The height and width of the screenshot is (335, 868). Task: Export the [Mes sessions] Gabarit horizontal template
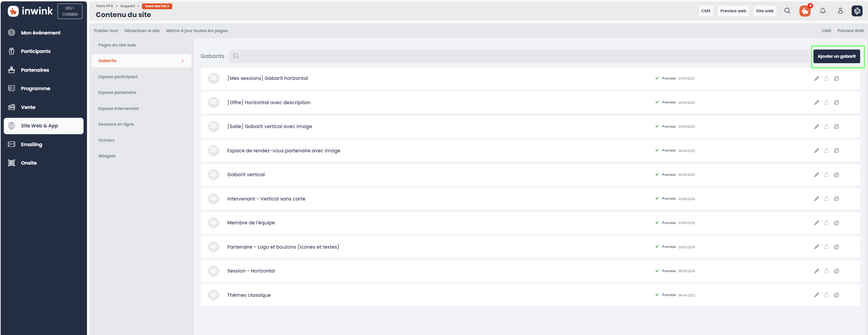click(826, 78)
